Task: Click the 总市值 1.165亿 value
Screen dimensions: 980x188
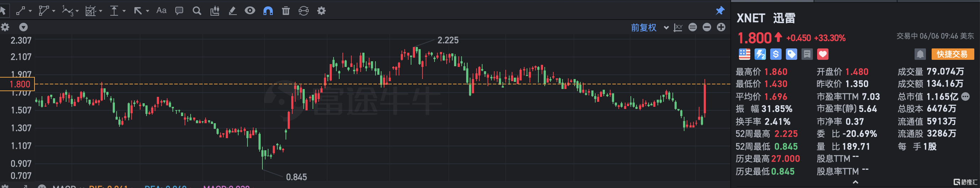Action: pos(942,96)
